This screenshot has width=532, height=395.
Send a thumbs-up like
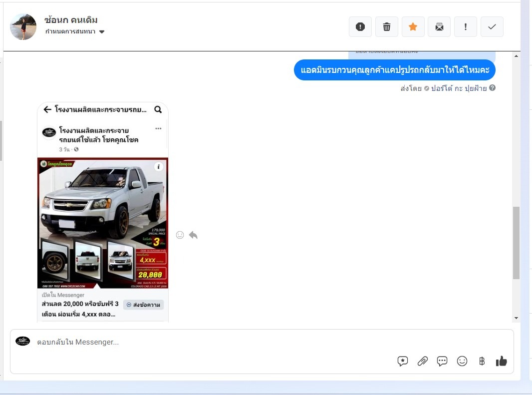pyautogui.click(x=501, y=361)
